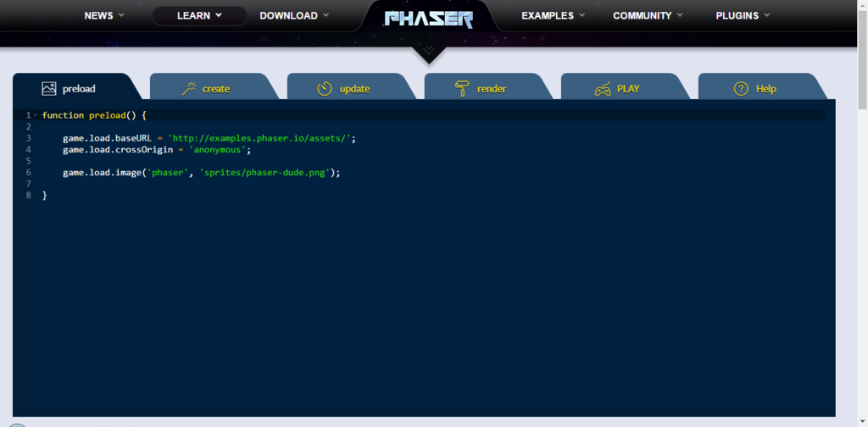The height and width of the screenshot is (427, 868).
Task: Click line number 5 in the gutter
Action: pyautogui.click(x=28, y=161)
